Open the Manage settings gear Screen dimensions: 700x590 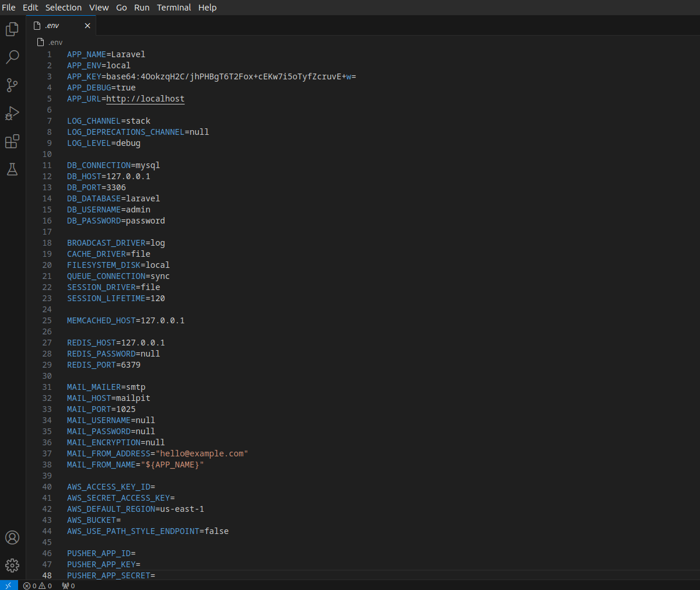pos(12,565)
